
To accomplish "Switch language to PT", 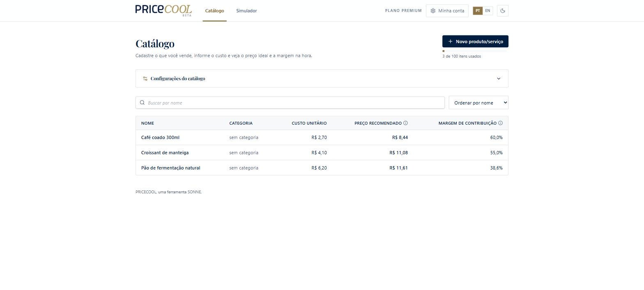I will click(x=478, y=11).
